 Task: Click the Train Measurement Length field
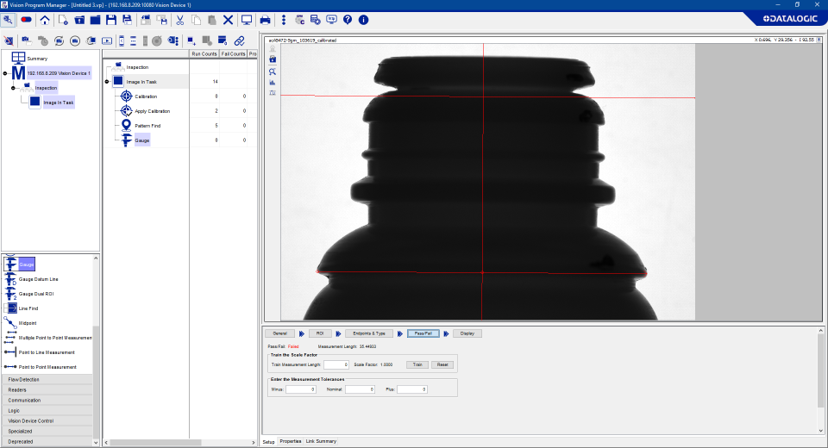335,365
